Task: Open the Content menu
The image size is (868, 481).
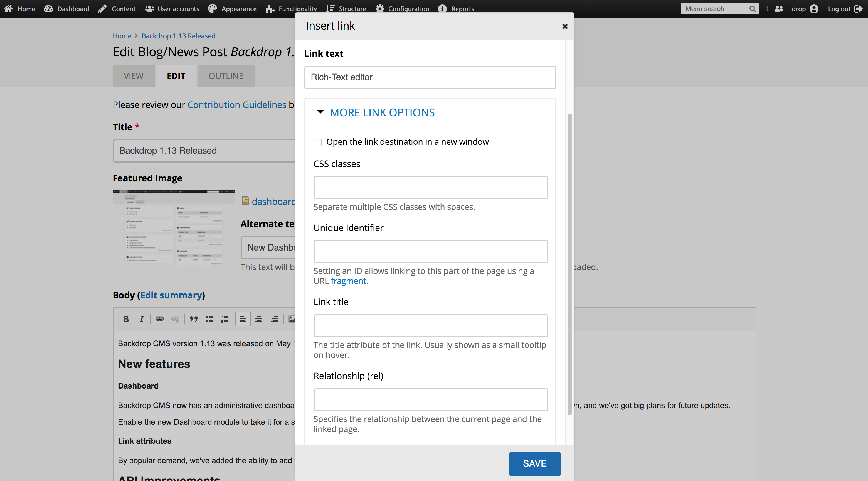Action: 117,9
